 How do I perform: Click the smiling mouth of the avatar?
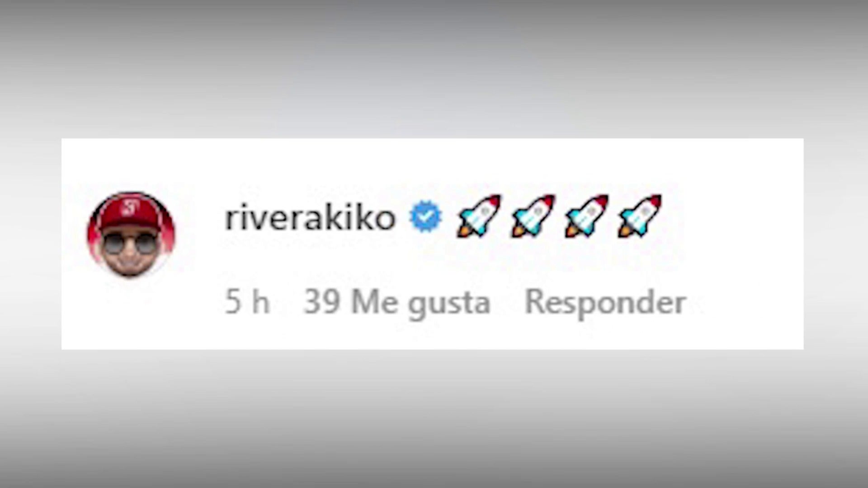(130, 263)
